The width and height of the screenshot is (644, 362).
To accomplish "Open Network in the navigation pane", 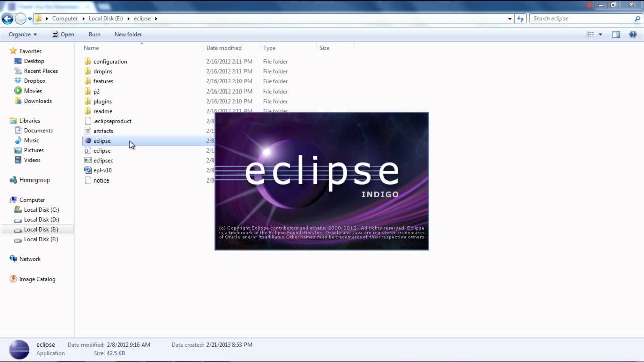I will (30, 259).
